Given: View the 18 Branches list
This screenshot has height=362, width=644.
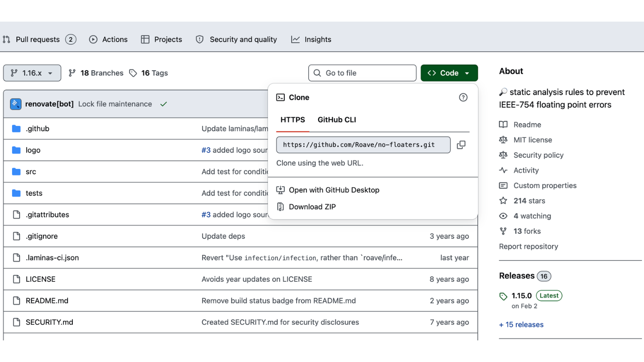Looking at the screenshot, I should pyautogui.click(x=96, y=73).
